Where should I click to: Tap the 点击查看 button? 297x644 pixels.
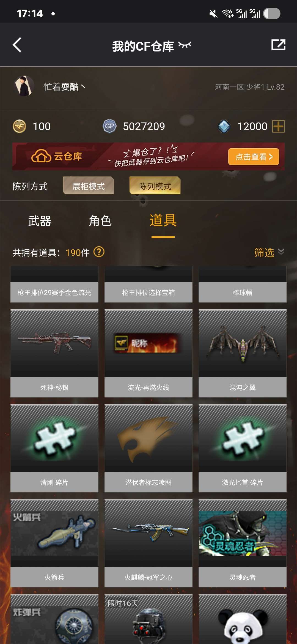pyautogui.click(x=254, y=157)
